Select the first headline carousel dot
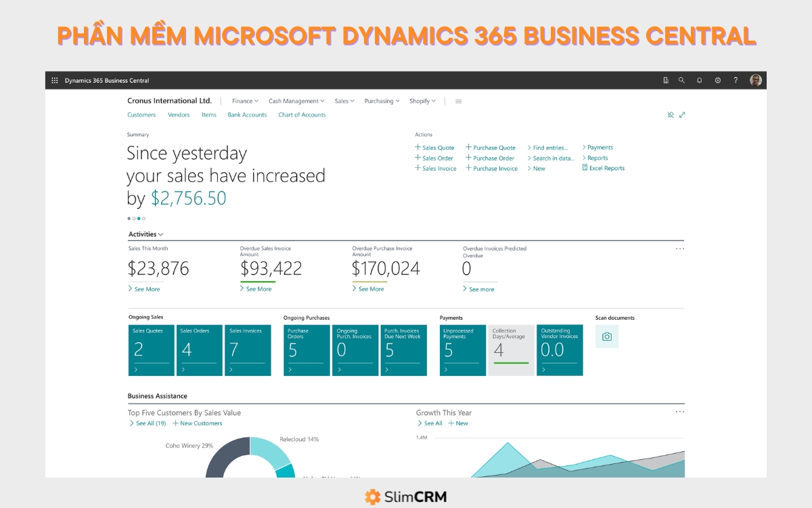This screenshot has height=508, width=812. point(129,218)
